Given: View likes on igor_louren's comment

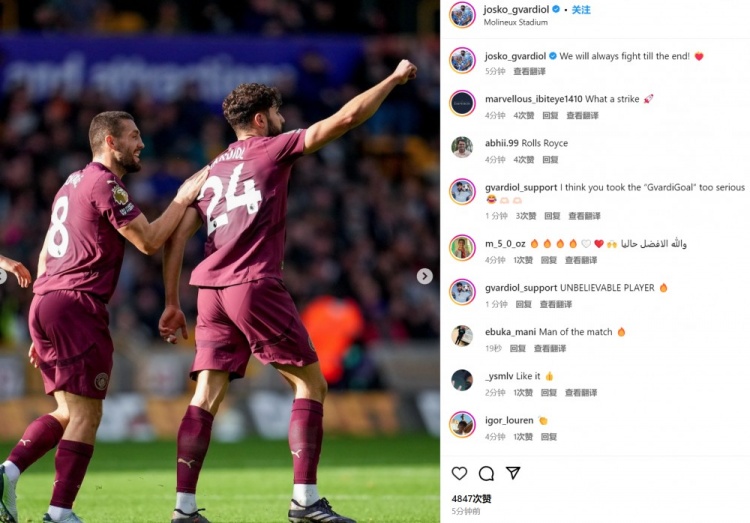Looking at the screenshot, I should click(x=523, y=436).
